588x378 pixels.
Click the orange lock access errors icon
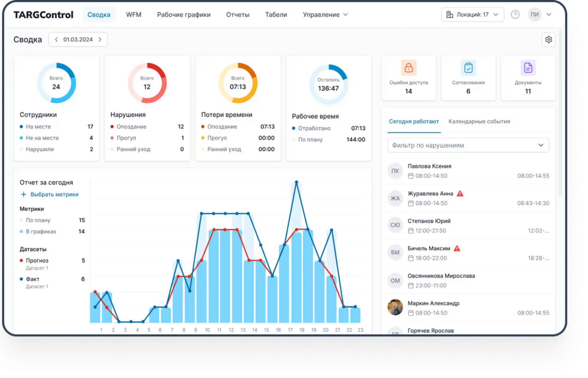tap(409, 68)
